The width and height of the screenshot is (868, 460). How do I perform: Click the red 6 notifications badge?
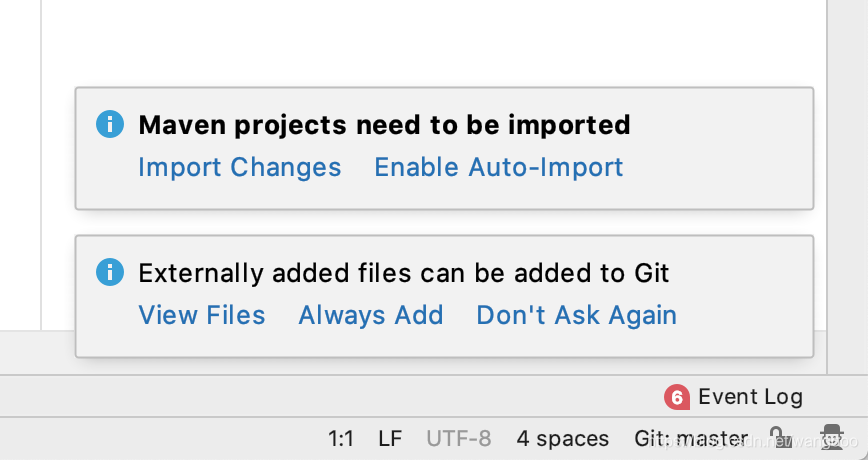(x=676, y=397)
